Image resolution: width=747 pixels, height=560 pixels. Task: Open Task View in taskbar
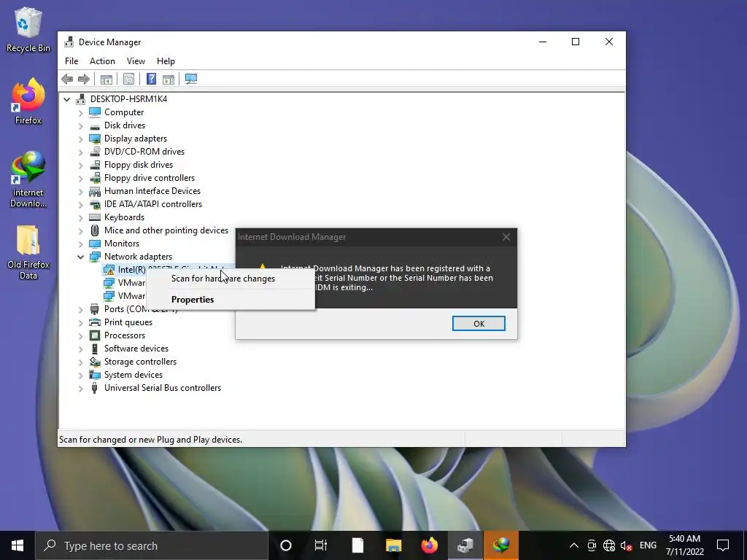(321, 545)
